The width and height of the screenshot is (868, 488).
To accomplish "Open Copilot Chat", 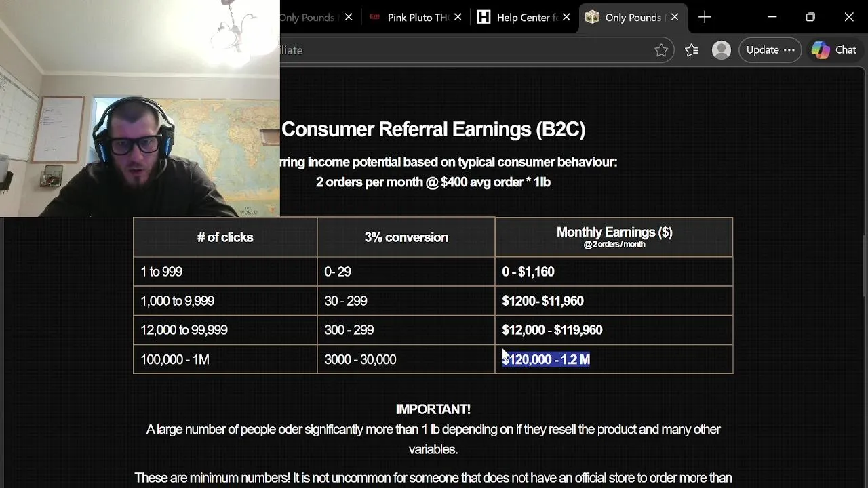I will click(834, 50).
